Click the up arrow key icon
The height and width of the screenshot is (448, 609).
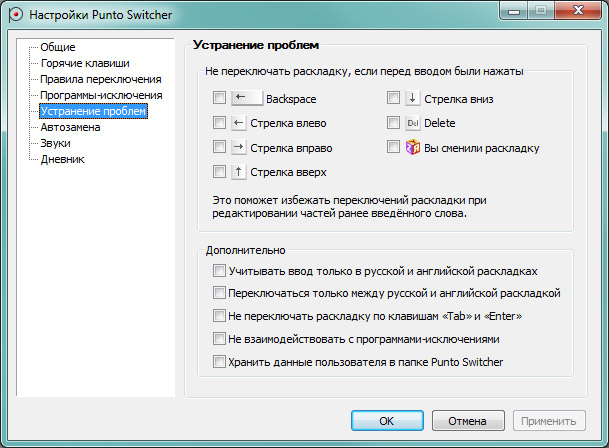(239, 171)
